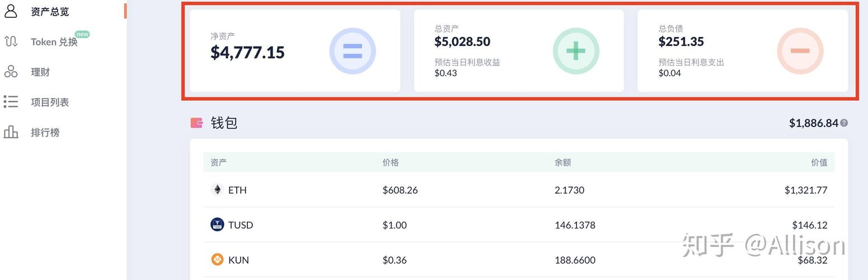Click the ETH coin icon
This screenshot has width=868, height=280.
(217, 190)
